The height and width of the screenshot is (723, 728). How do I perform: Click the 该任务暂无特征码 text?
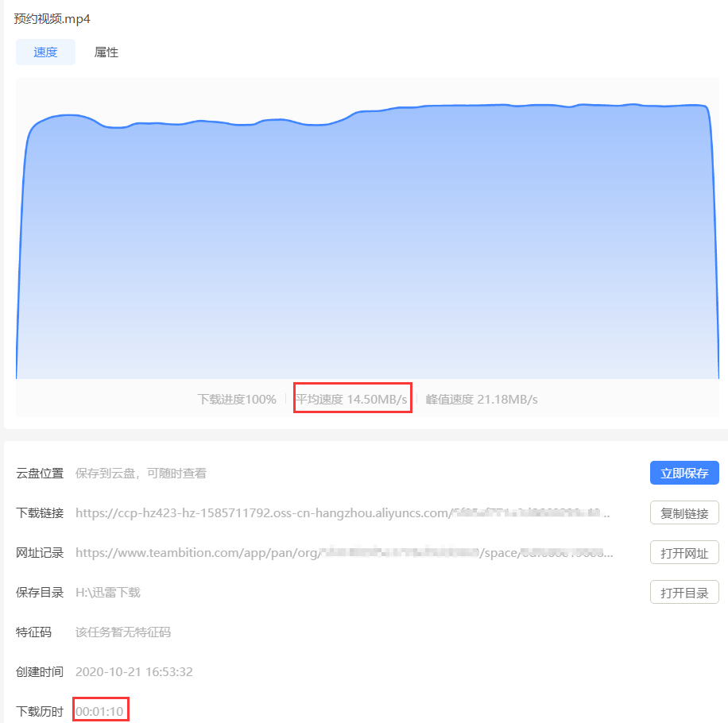click(123, 632)
